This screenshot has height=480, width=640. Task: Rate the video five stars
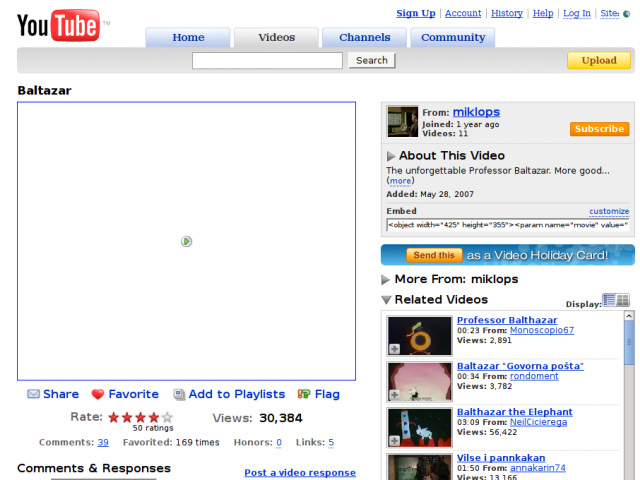[x=167, y=417]
